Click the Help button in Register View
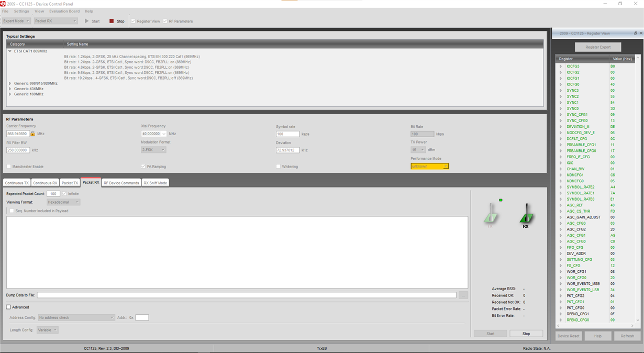Image resolution: width=644 pixels, height=353 pixels. [x=597, y=336]
